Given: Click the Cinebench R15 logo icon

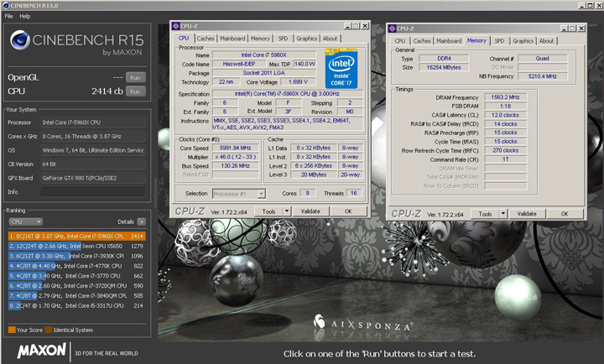Looking at the screenshot, I should point(20,39).
